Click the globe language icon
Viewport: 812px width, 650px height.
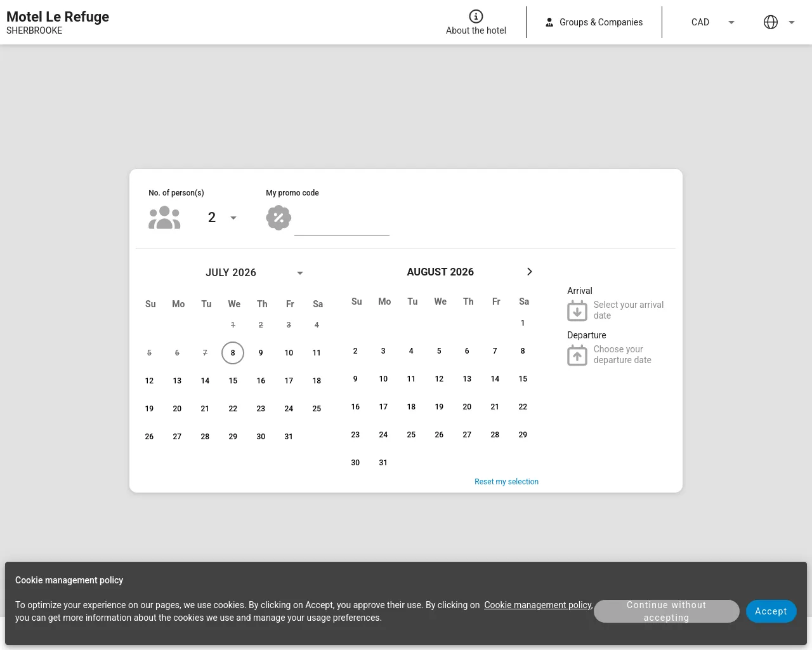pyautogui.click(x=771, y=22)
